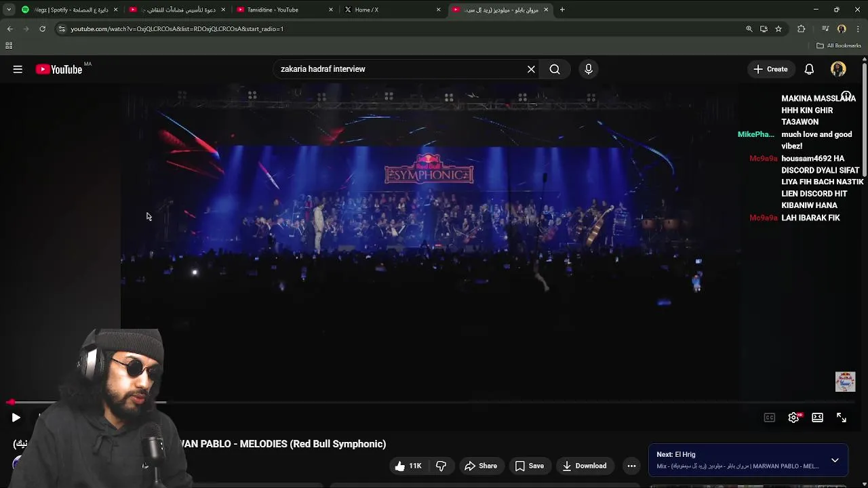Dislike the video
The width and height of the screenshot is (868, 488).
441,466
